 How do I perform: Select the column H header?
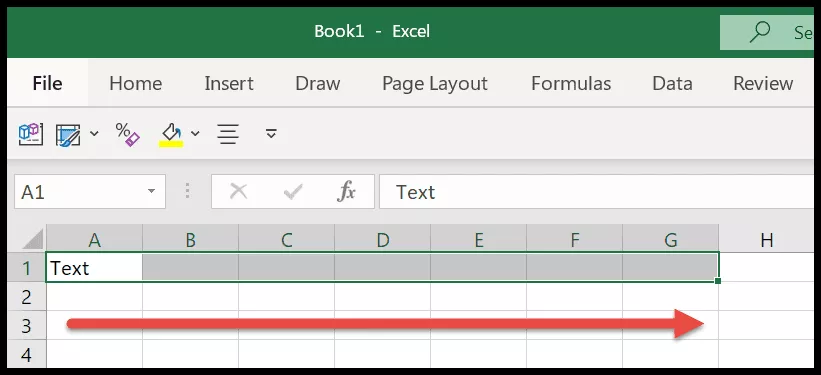click(x=767, y=240)
